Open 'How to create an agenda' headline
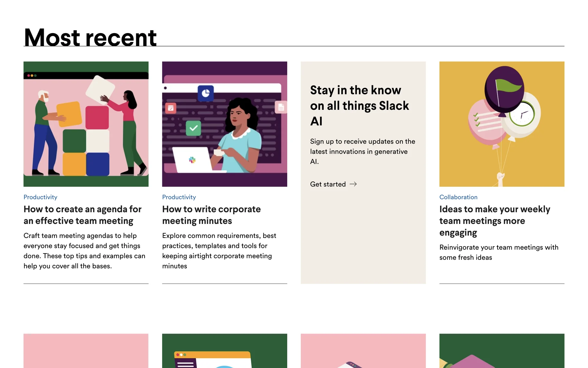 coord(82,215)
